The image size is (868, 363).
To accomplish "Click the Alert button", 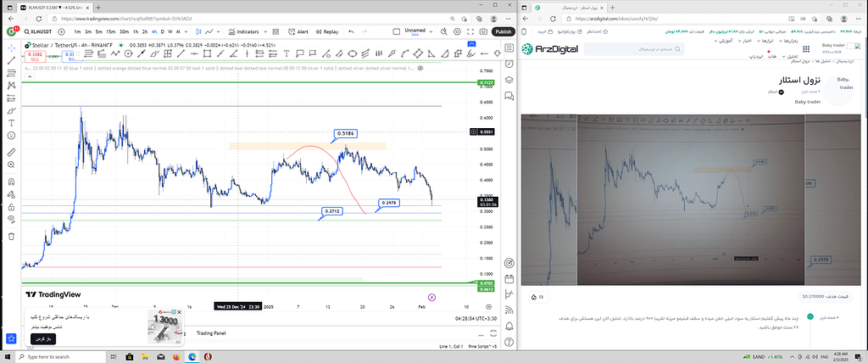I will 298,31.
